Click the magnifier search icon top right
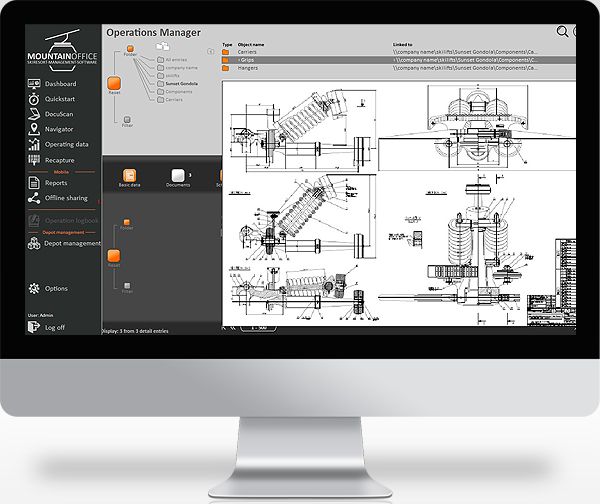 click(563, 32)
